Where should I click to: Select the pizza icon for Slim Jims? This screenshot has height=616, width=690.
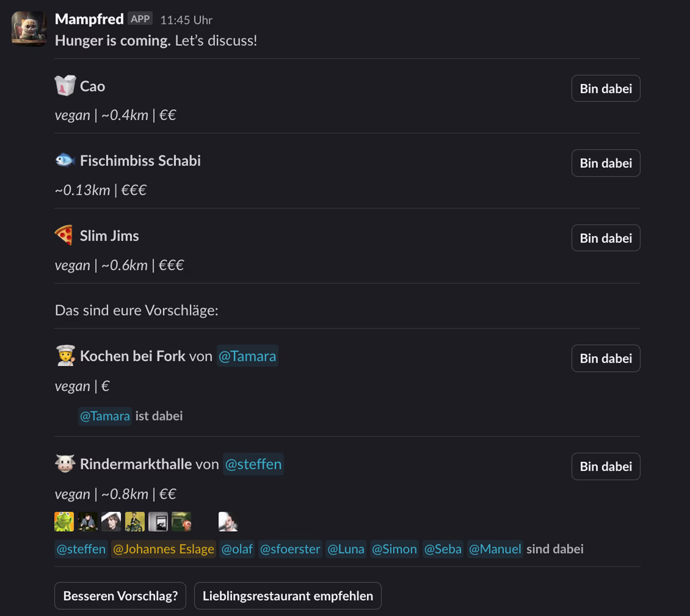point(65,235)
